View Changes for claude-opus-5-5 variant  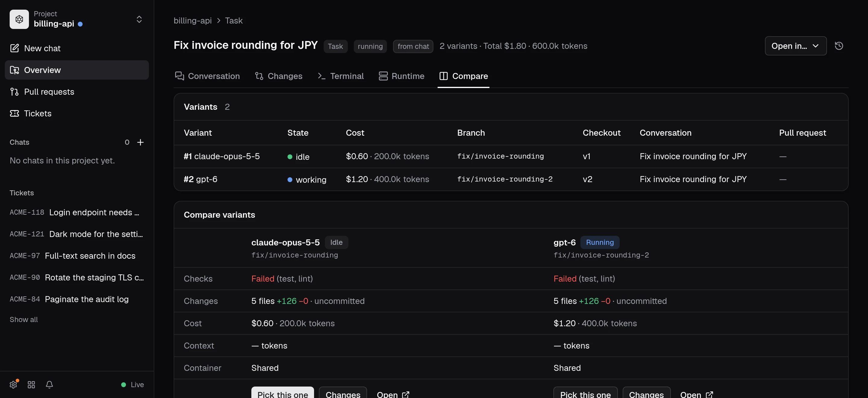343,393
